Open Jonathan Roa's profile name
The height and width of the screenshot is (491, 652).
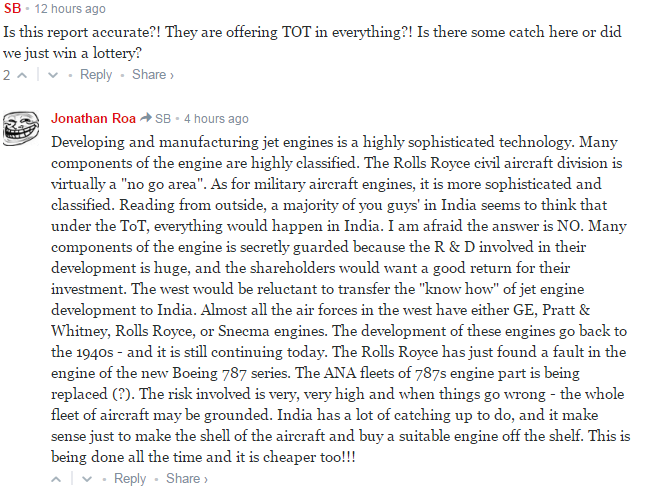coord(94,118)
